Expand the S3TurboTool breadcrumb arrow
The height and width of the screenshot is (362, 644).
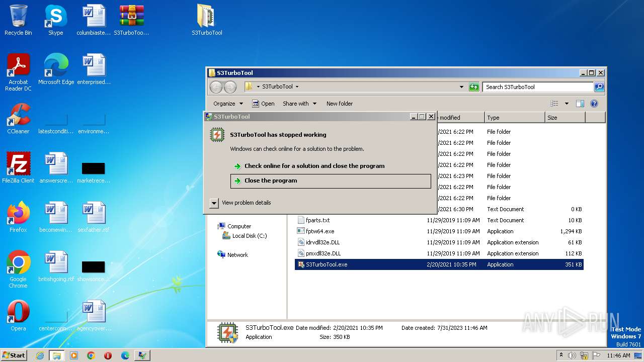[x=297, y=87]
